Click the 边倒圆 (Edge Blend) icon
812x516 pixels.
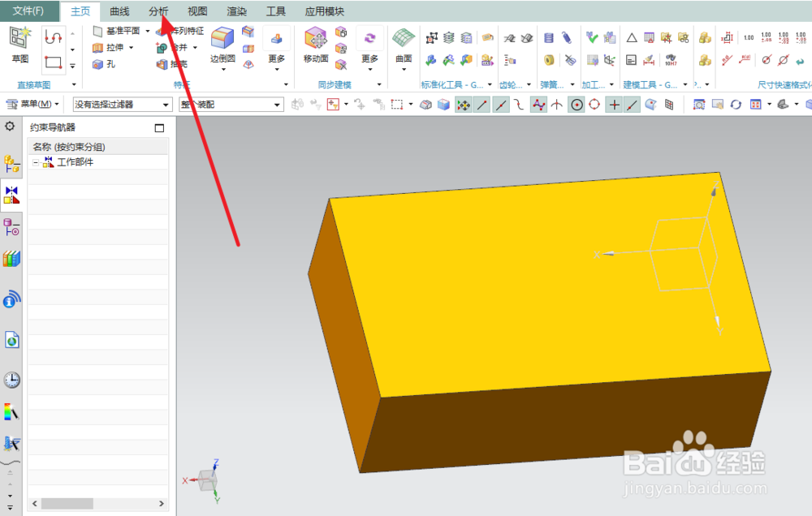pos(222,39)
